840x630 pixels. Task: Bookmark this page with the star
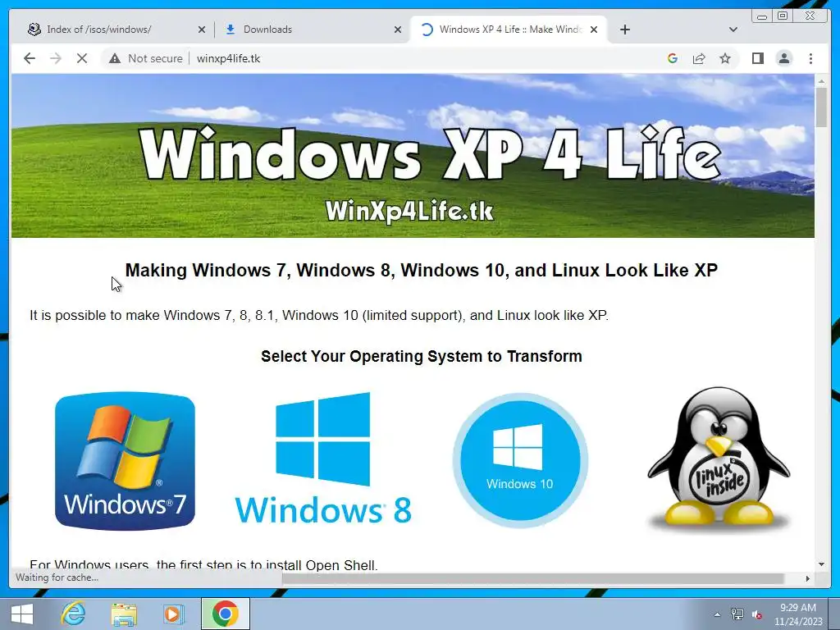[725, 58]
